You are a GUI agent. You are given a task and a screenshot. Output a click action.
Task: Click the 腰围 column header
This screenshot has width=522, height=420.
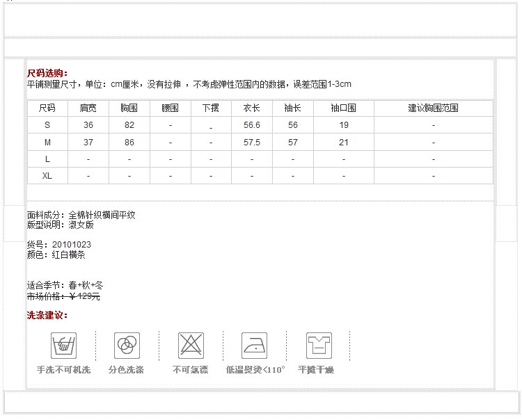click(x=170, y=108)
